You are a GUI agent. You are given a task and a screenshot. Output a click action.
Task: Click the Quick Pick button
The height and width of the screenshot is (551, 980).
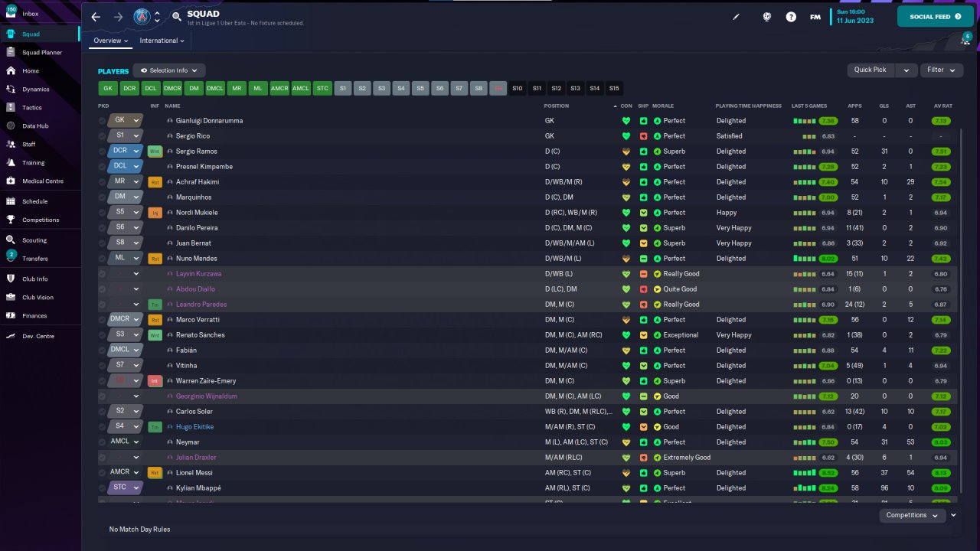(x=871, y=70)
